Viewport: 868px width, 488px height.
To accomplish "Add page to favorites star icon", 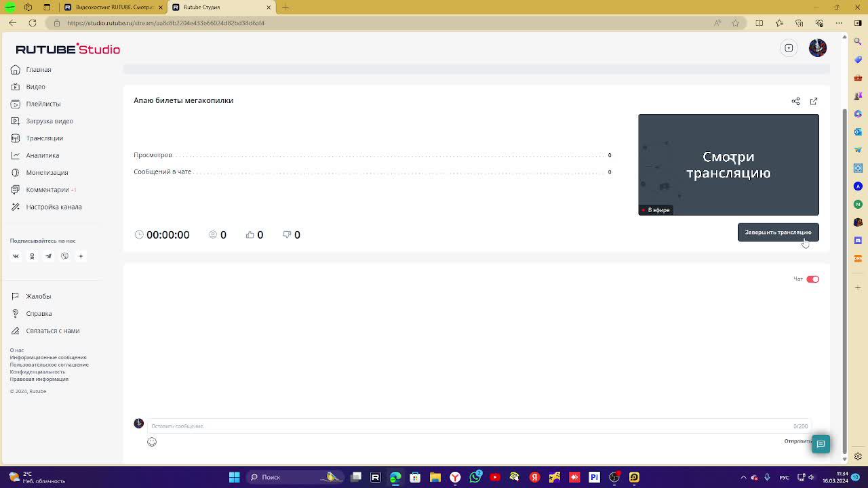I will point(736,23).
